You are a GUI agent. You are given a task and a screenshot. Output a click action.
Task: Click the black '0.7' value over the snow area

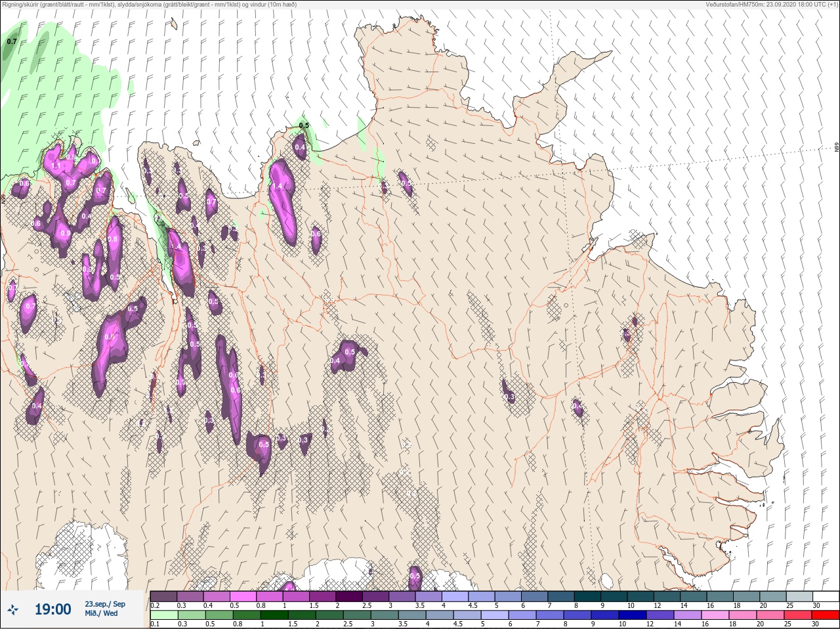tap(12, 41)
